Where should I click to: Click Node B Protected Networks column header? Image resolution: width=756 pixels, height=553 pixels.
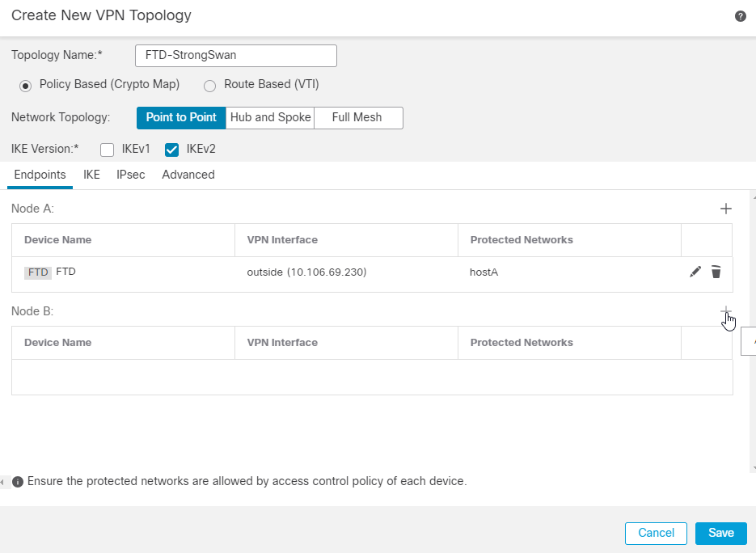tap(569, 343)
